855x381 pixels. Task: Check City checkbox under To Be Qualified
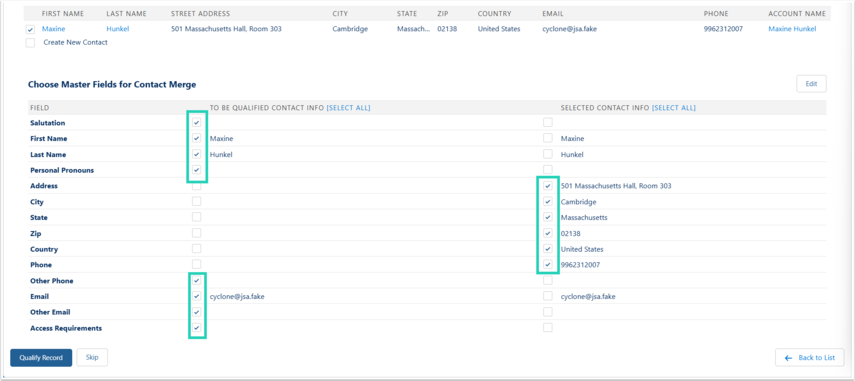coord(196,202)
